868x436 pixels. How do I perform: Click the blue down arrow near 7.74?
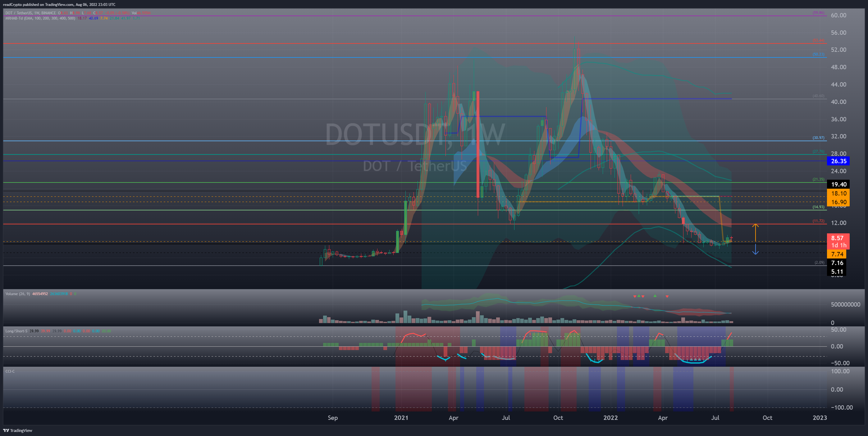pyautogui.click(x=756, y=249)
